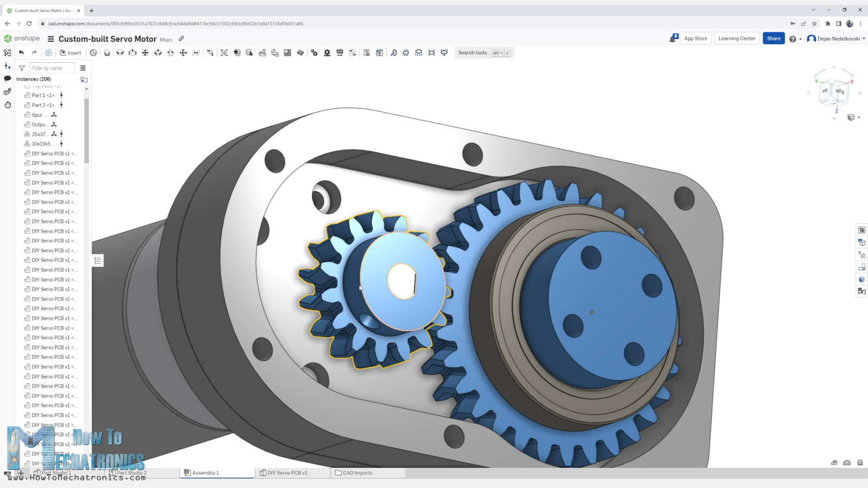The image size is (868, 488).
Task: Switch to the DIY Servo PCB v1 tab
Action: tap(287, 473)
